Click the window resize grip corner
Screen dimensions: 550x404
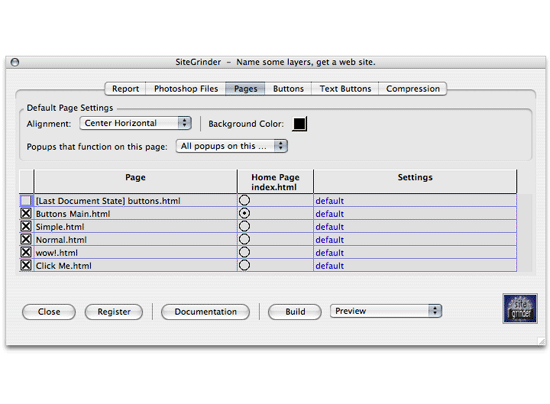pyautogui.click(x=542, y=341)
